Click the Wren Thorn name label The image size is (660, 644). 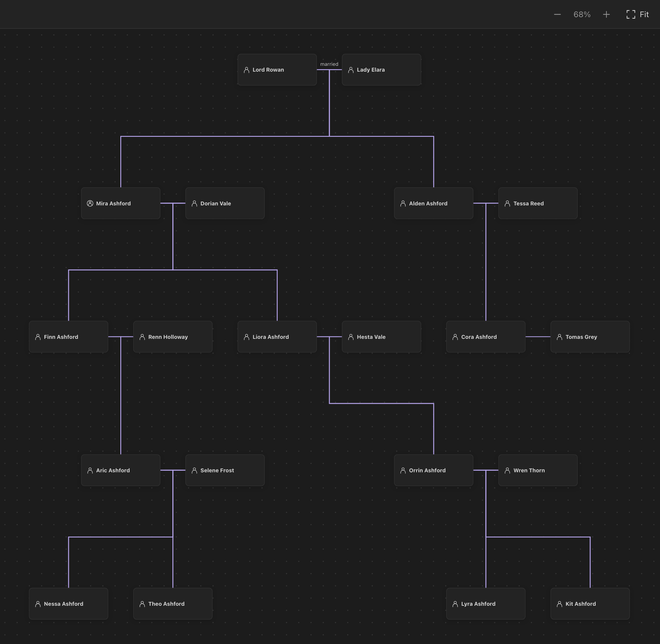(x=529, y=470)
